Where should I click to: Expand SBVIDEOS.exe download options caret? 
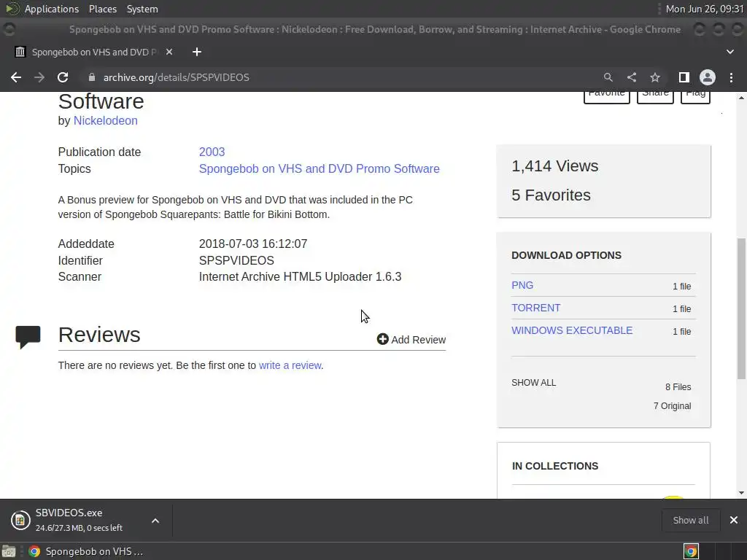pos(155,521)
